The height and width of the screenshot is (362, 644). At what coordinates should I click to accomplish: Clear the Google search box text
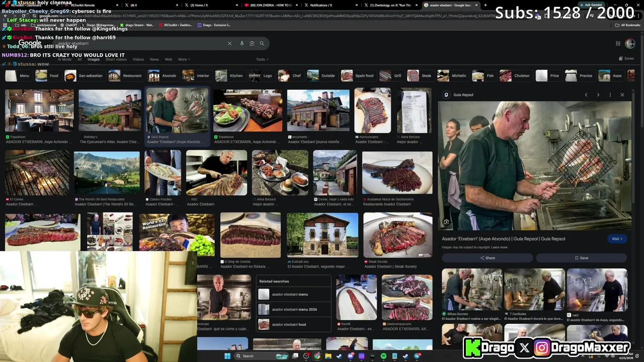click(x=229, y=44)
